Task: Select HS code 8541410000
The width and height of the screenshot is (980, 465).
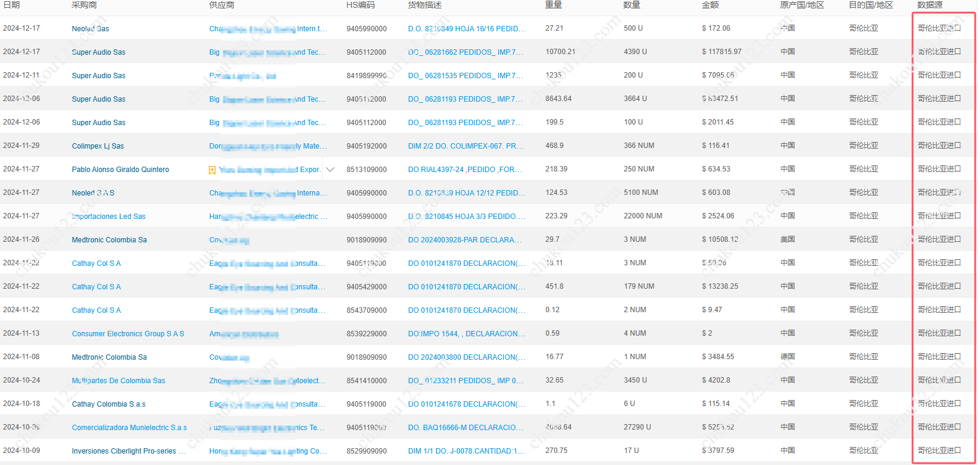Action: coord(367,381)
